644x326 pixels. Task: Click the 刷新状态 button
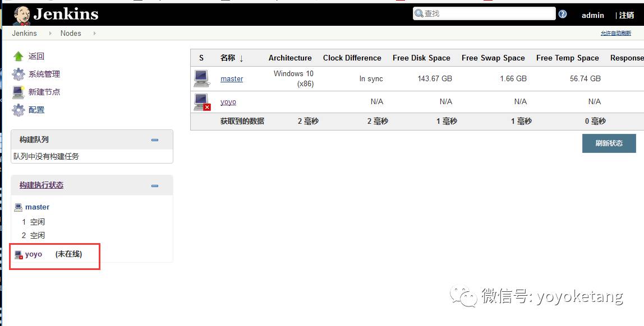coord(609,143)
